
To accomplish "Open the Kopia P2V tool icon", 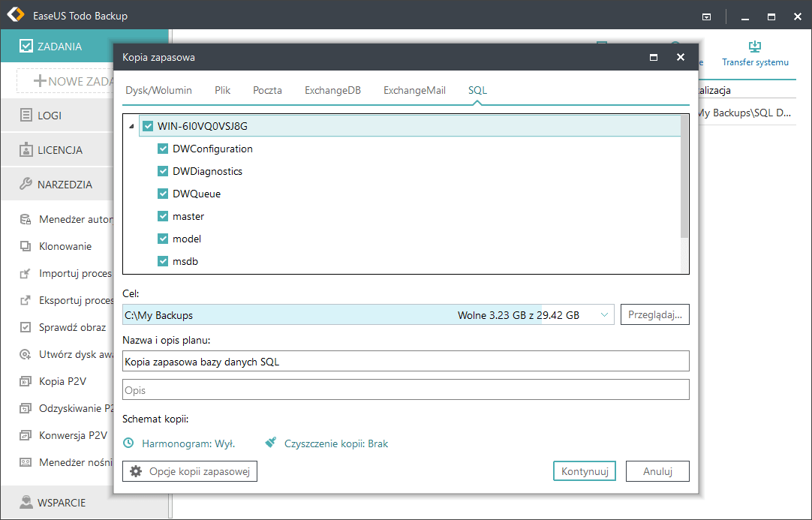I will (x=26, y=381).
